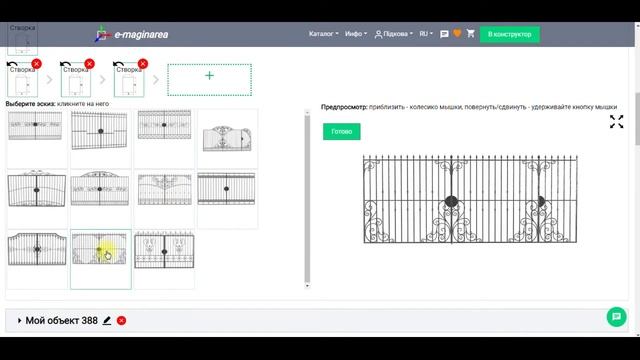This screenshot has height=360, width=640.
Task: Undo the third Створка step arrow
Action: click(118, 64)
